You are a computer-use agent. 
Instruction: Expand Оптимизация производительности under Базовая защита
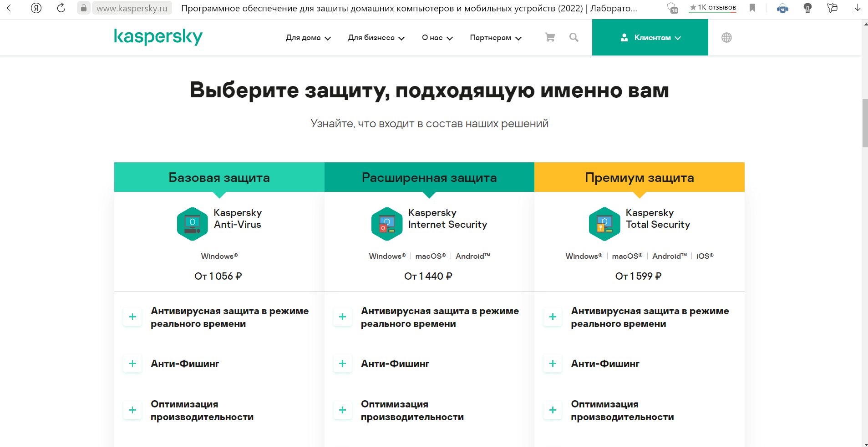click(x=132, y=410)
